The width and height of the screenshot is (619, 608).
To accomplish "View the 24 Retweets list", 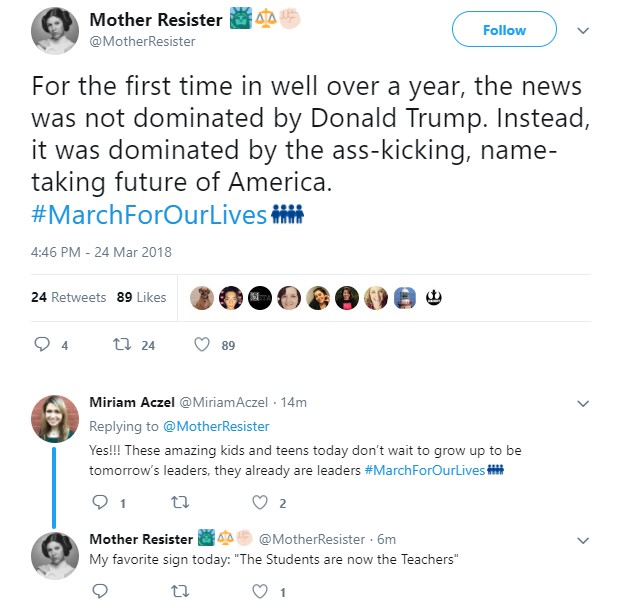I will pyautogui.click(x=68, y=297).
